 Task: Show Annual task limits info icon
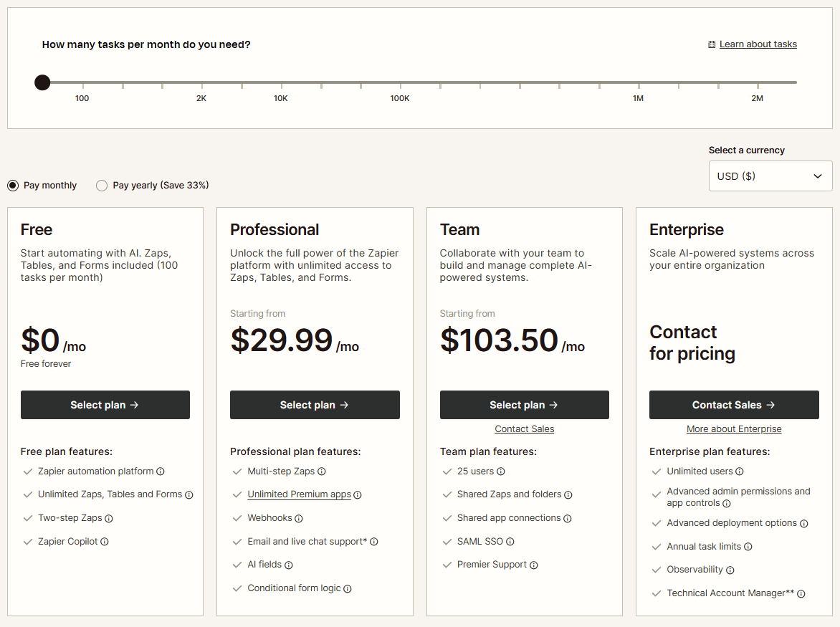748,547
